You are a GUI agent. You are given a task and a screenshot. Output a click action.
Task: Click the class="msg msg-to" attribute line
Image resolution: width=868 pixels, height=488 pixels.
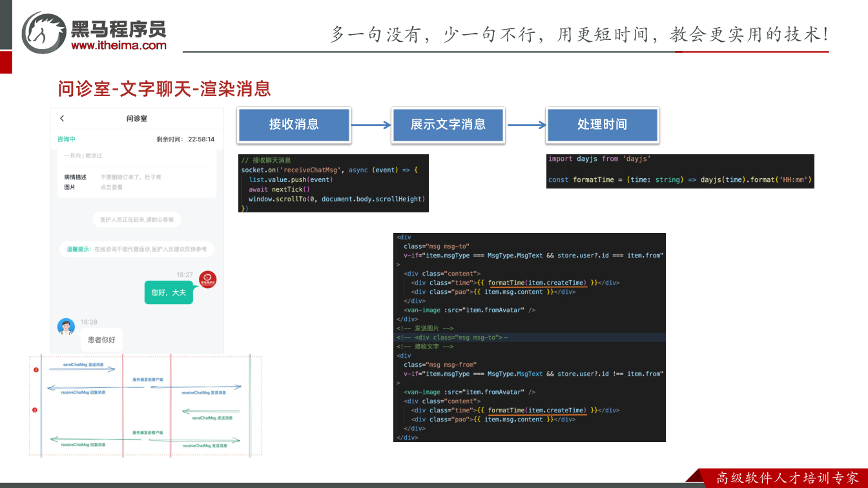pyautogui.click(x=437, y=246)
